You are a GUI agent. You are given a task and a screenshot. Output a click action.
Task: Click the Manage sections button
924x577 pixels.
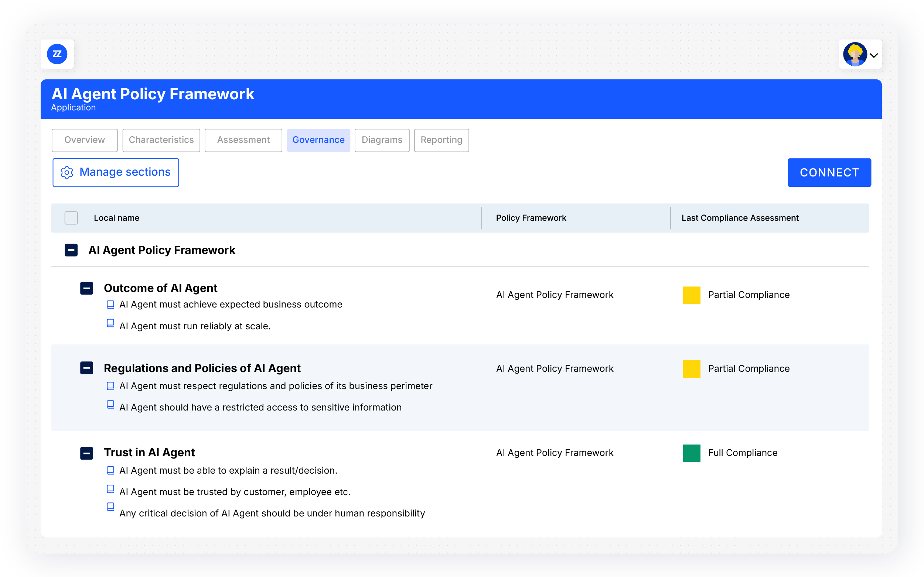(x=116, y=172)
